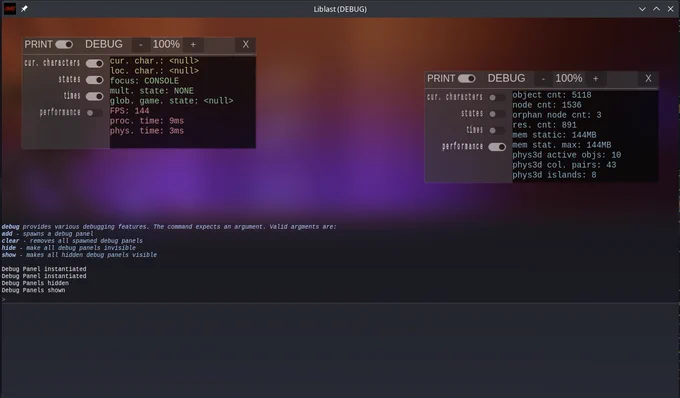Click 100% zoom value in left debug panel
The image size is (680, 398).
coord(166,44)
